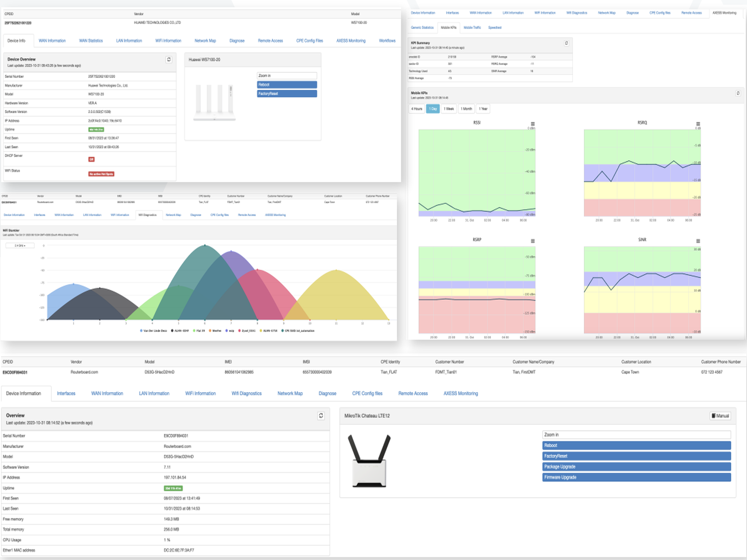This screenshot has width=747, height=560.
Task: Open the Workflows tab in Huawei panel
Action: (x=387, y=41)
